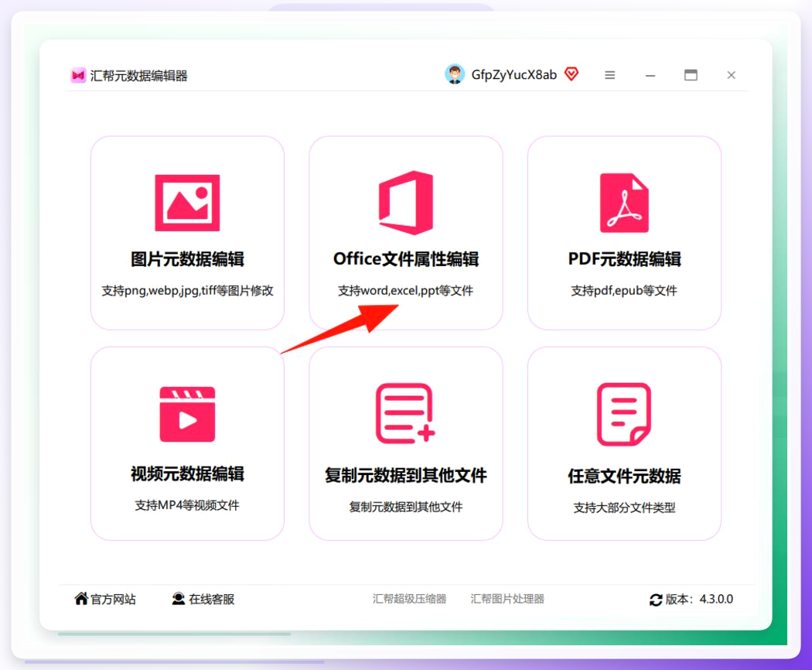This screenshot has height=670, width=812.
Task: Click the customer service headset icon
Action: tap(178, 599)
